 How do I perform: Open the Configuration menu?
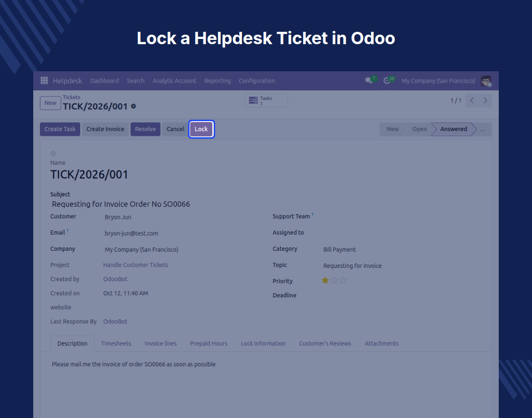click(257, 81)
